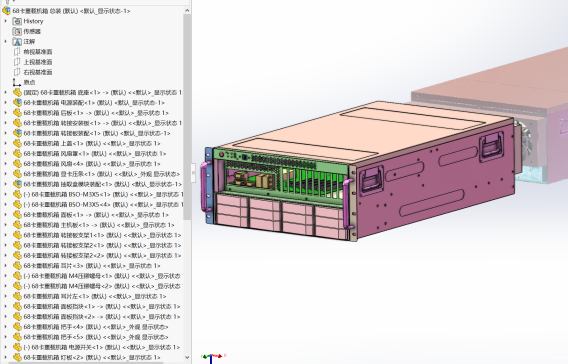Click the BSO-M3X5<1> part icon

tap(17, 194)
